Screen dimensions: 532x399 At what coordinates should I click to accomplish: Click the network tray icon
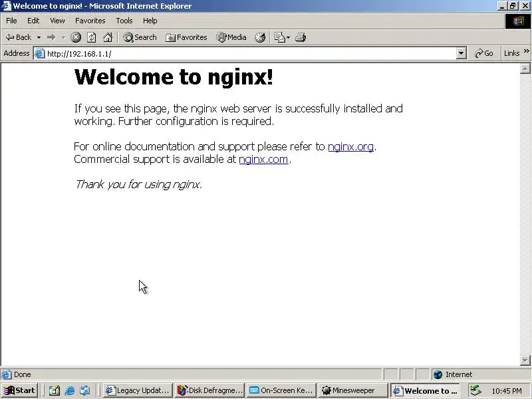point(475,390)
